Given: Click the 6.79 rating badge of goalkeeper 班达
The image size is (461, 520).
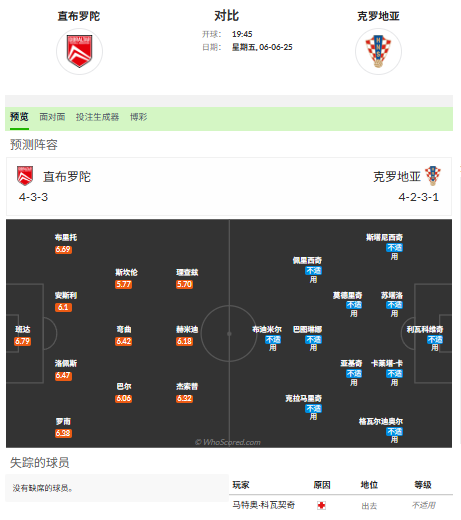Looking at the screenshot, I should pyautogui.click(x=22, y=341).
